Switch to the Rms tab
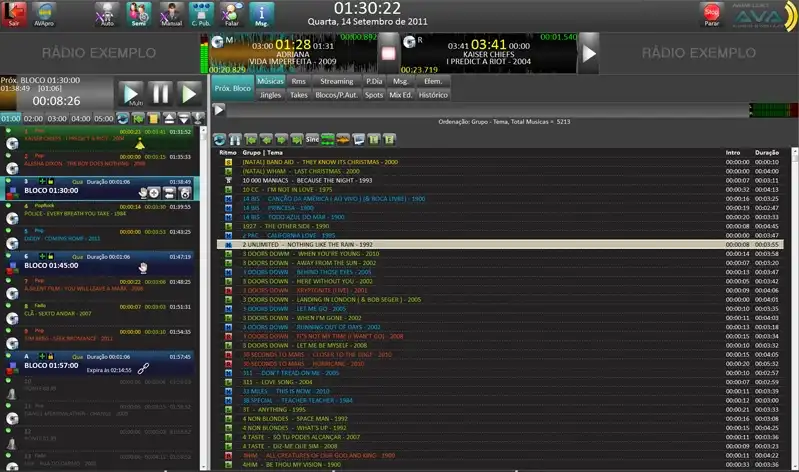This screenshot has width=799, height=472. coord(299,81)
